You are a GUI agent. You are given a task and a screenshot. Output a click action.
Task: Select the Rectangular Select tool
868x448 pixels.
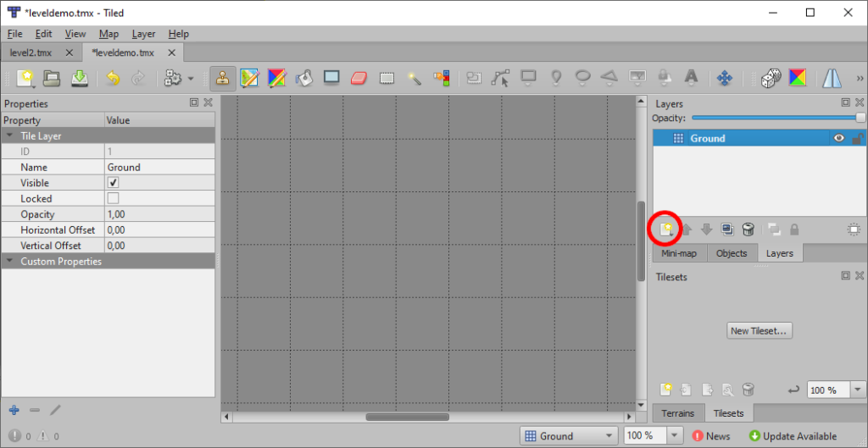[x=387, y=79]
